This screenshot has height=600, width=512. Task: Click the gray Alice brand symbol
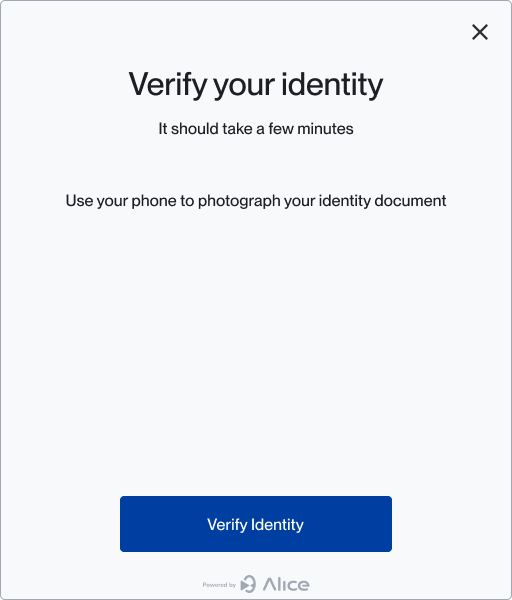click(x=248, y=584)
